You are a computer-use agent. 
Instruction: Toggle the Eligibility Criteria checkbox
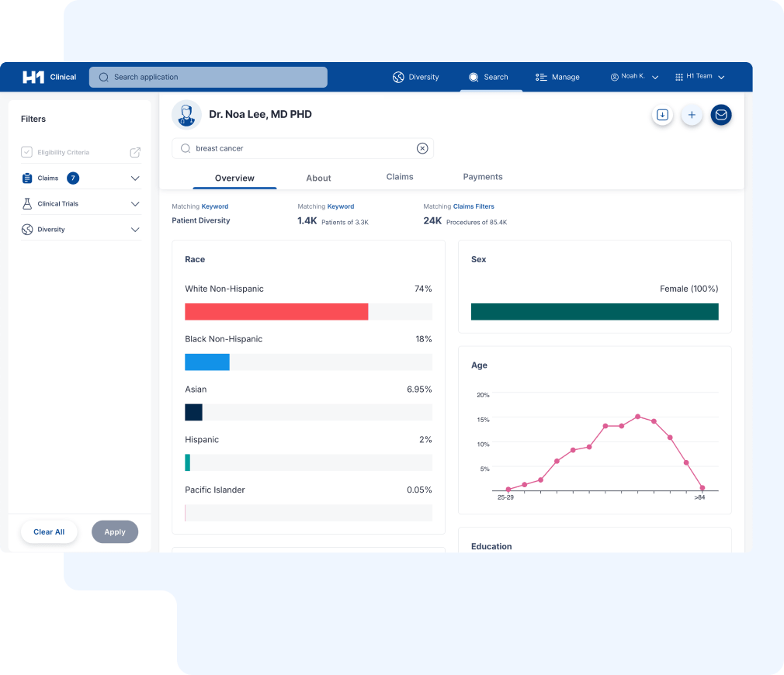[26, 152]
